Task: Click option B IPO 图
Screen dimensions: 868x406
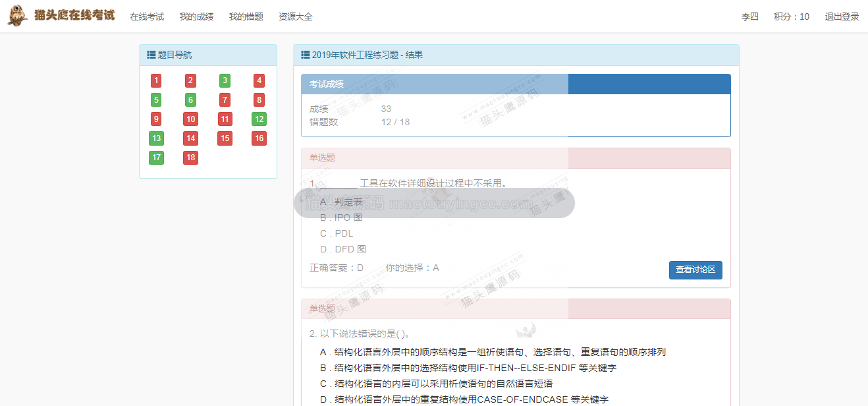Action: pyautogui.click(x=341, y=217)
